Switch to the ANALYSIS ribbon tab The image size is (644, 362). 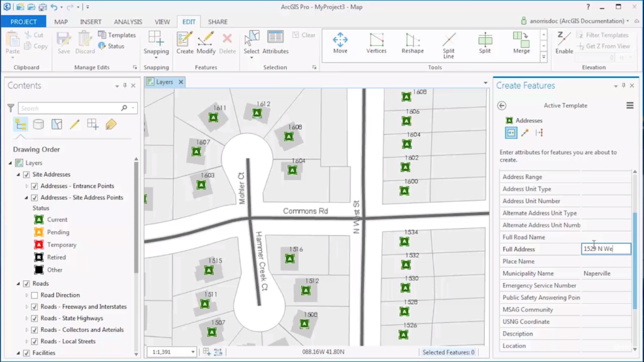[128, 22]
